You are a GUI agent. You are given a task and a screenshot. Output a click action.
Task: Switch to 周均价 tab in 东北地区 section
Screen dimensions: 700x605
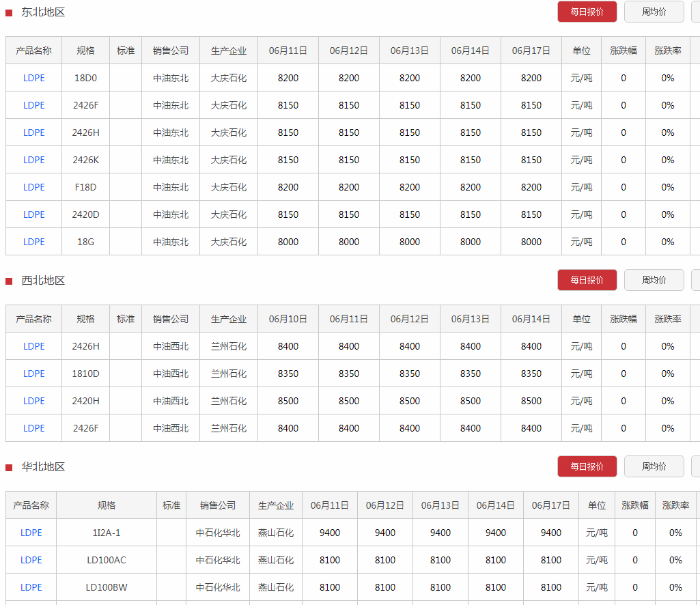click(x=654, y=12)
